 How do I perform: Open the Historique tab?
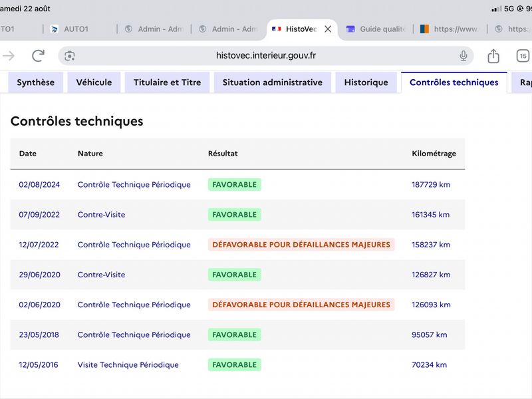(366, 82)
